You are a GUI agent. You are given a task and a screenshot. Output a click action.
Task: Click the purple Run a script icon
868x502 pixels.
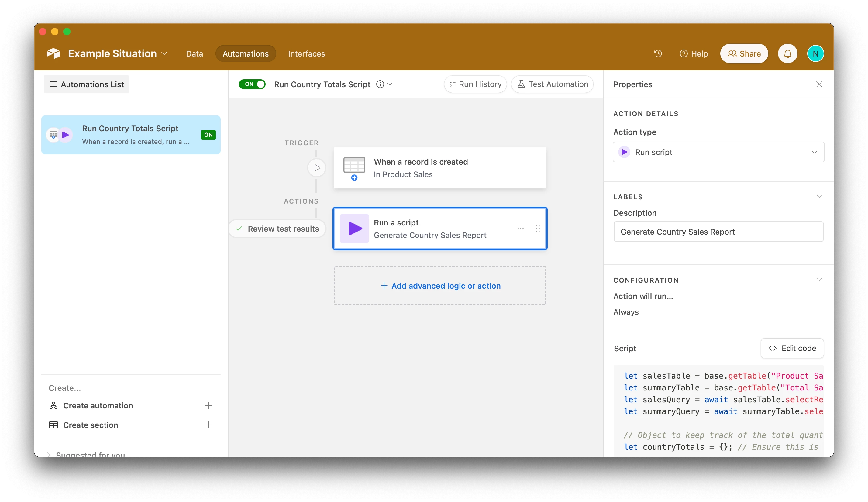(354, 229)
